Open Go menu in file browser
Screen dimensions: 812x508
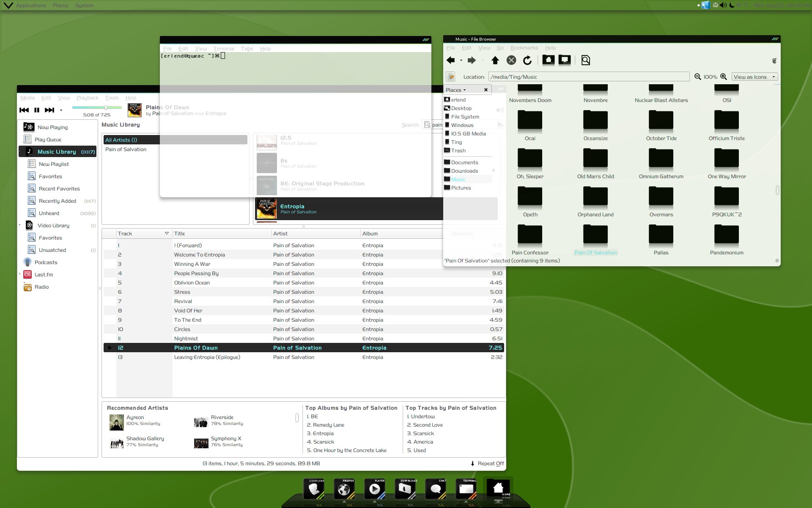pos(500,48)
